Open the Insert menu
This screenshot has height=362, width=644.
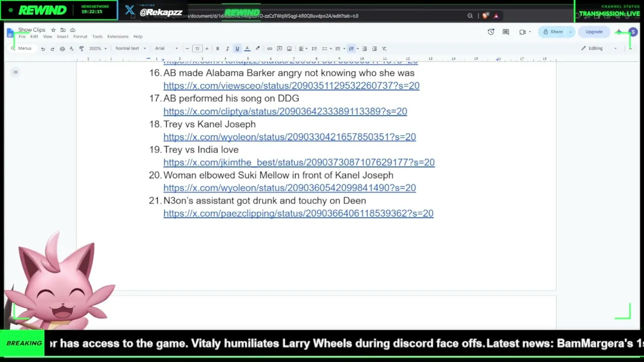click(x=62, y=37)
